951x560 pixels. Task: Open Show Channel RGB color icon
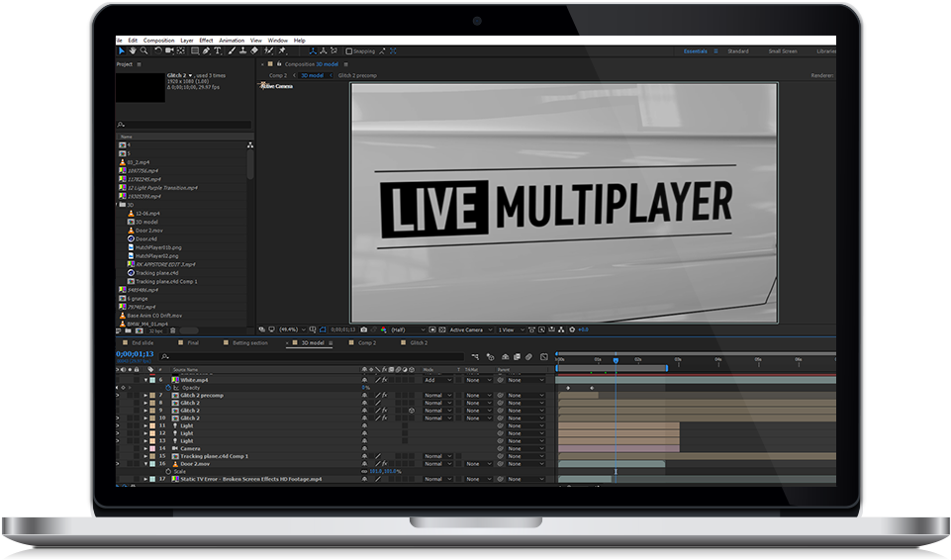(383, 329)
